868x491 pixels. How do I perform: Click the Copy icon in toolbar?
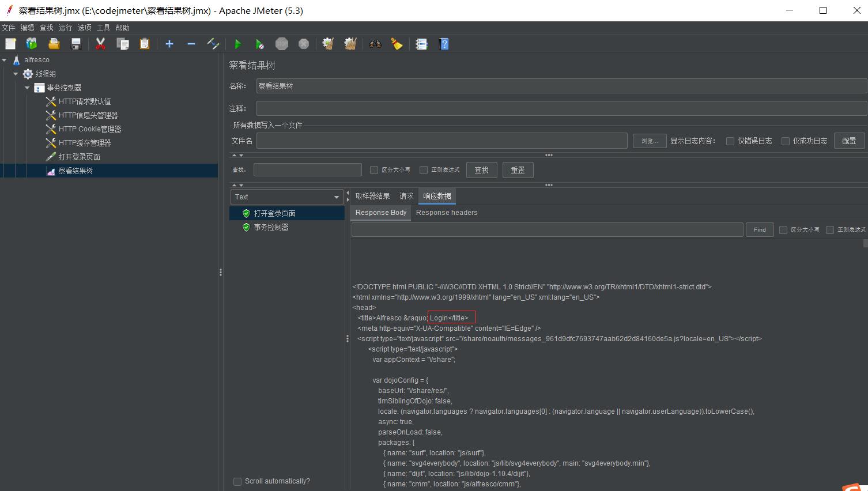122,44
